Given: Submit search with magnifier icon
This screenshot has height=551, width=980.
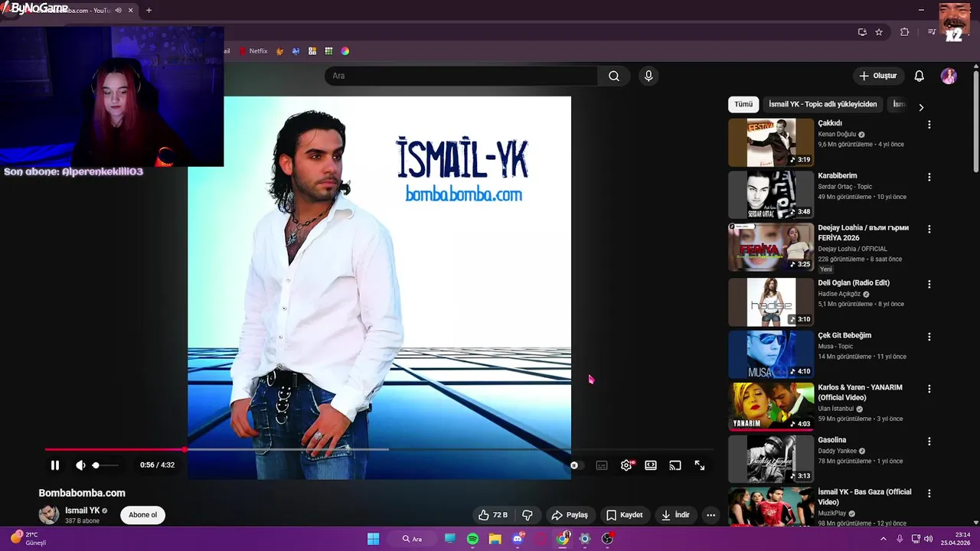Looking at the screenshot, I should pyautogui.click(x=614, y=76).
